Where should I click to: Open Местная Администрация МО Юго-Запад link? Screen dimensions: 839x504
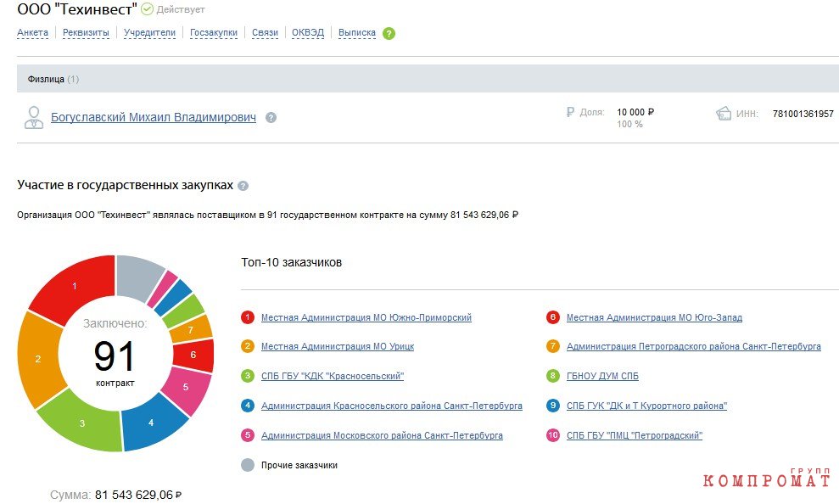[654, 317]
